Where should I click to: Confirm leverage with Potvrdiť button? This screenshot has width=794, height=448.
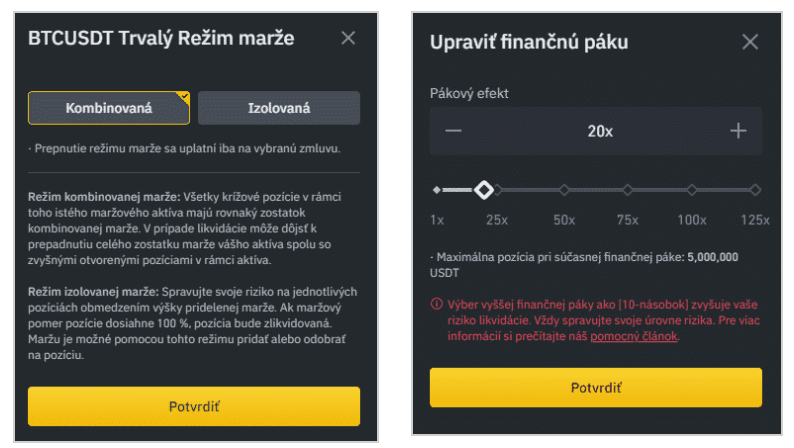pos(596,387)
